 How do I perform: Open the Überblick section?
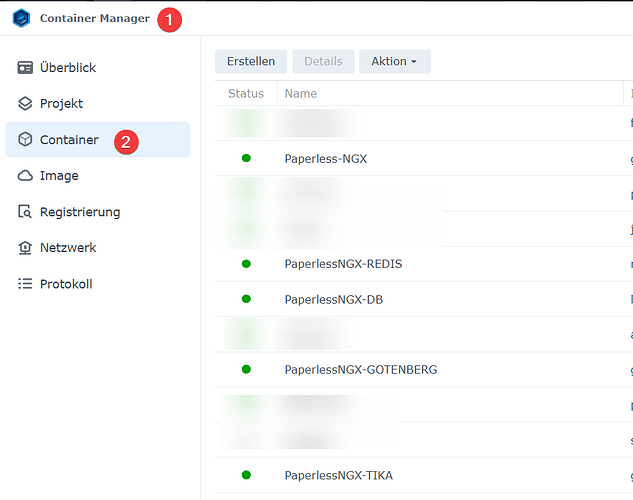68,68
